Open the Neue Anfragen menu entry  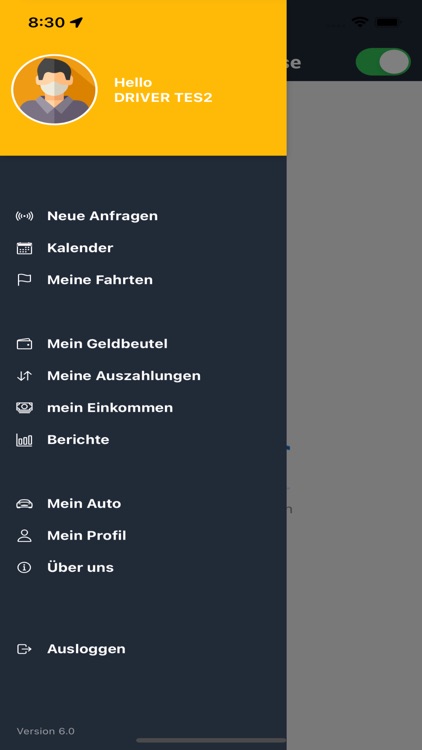click(102, 216)
